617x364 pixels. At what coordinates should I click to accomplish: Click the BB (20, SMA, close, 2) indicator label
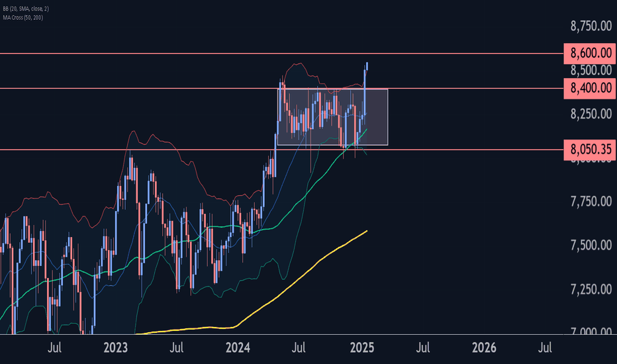click(26, 9)
